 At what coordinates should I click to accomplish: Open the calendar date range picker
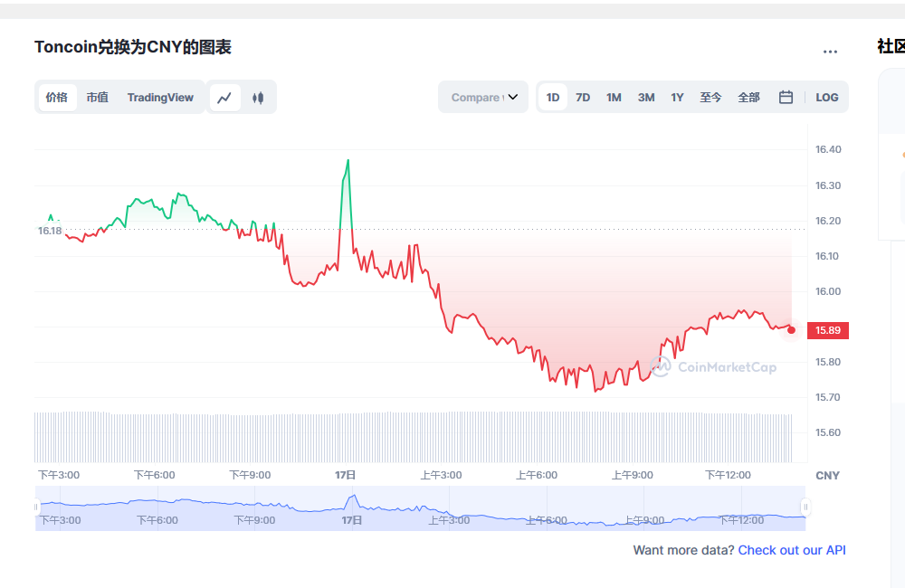[x=786, y=97]
